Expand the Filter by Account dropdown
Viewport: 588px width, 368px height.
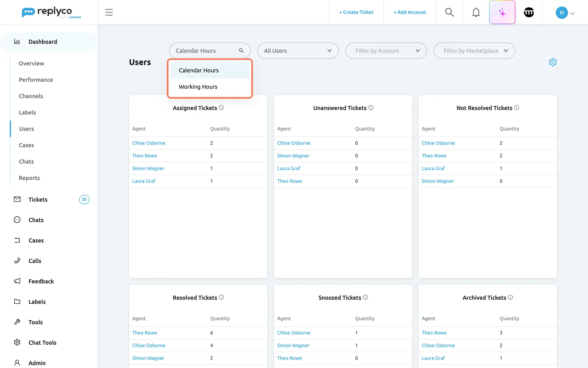(x=386, y=51)
